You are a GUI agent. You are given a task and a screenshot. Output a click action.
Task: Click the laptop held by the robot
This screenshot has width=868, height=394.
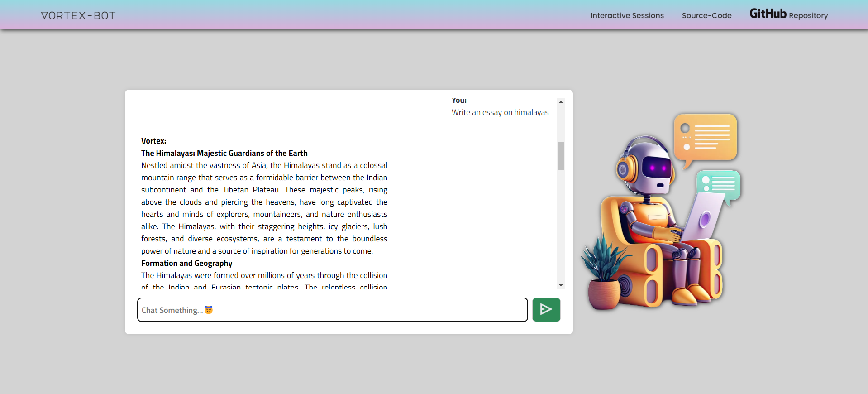pos(702,217)
